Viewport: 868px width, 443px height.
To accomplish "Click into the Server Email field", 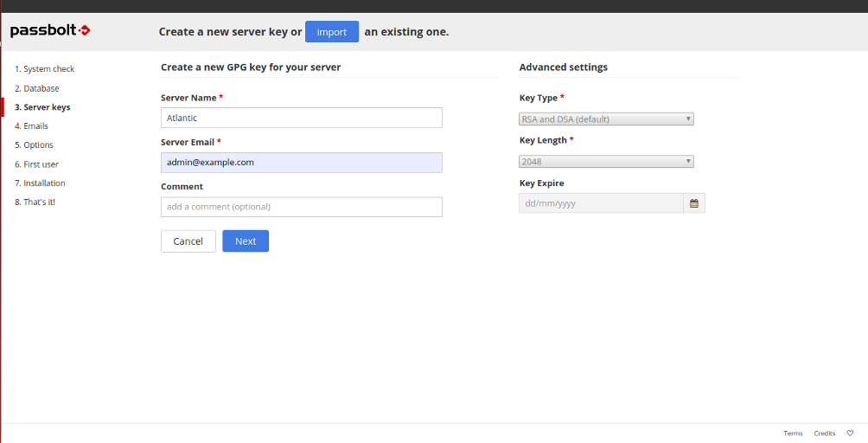I will point(302,163).
